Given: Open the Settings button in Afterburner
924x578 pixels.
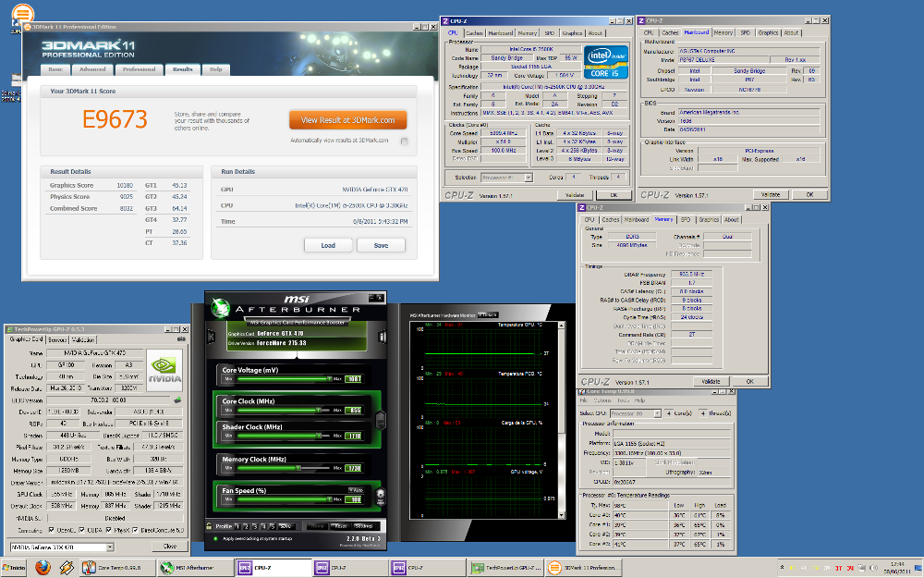Looking at the screenshot, I should tap(363, 526).
